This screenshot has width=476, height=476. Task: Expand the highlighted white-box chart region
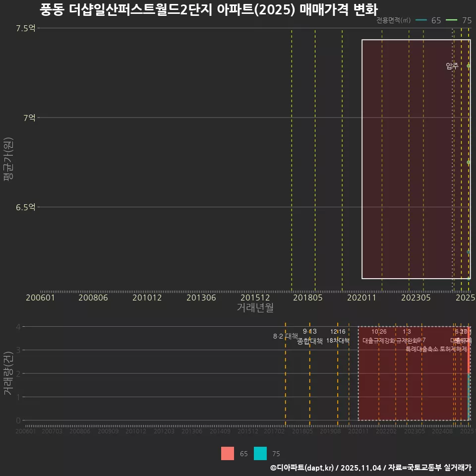(x=416, y=159)
